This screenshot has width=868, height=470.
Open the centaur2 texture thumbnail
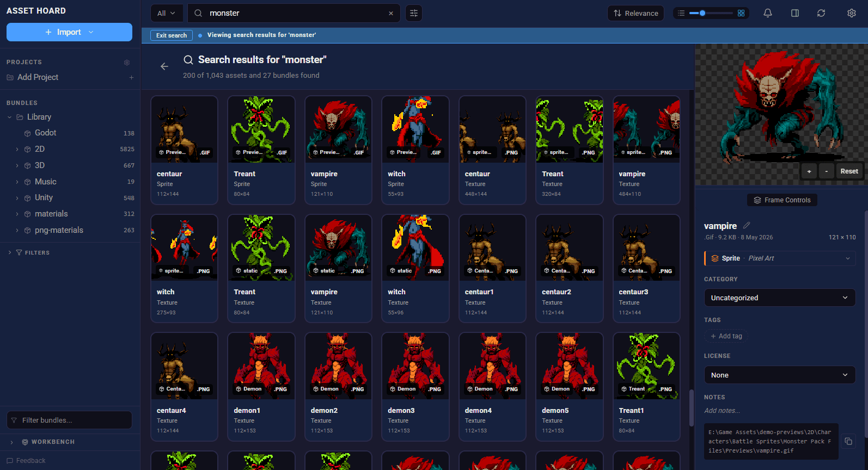[x=570, y=248]
